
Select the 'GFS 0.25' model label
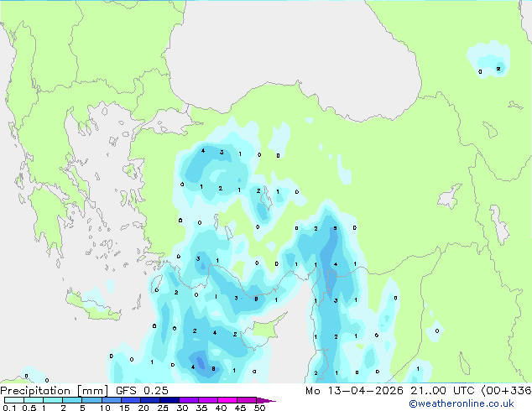pos(142,391)
